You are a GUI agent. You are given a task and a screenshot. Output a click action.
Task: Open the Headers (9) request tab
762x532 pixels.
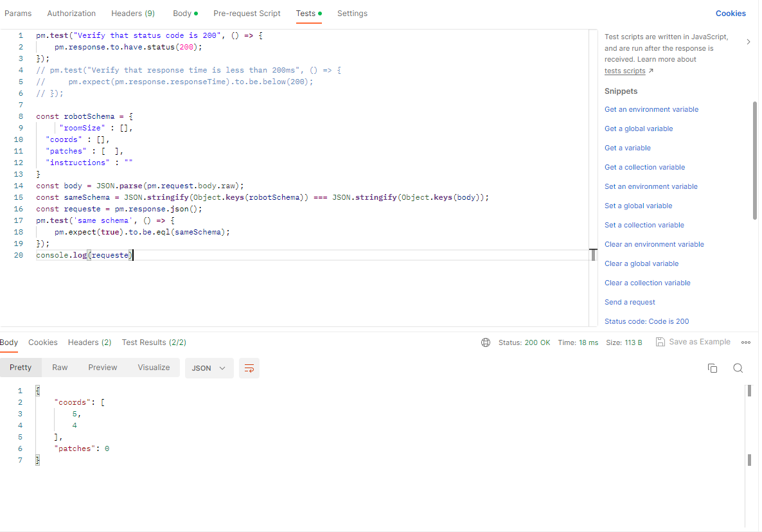133,13
